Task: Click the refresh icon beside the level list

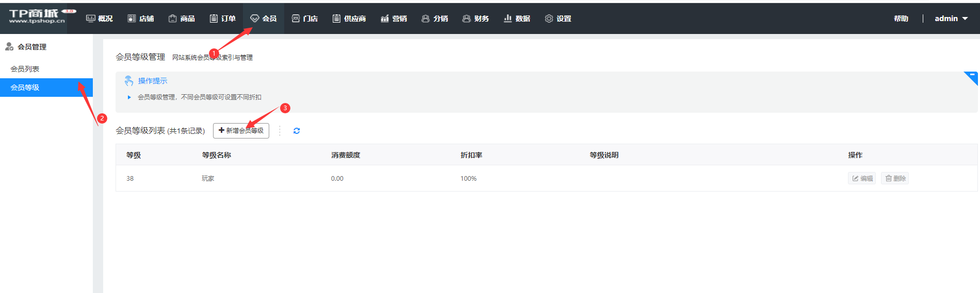Action: [x=297, y=131]
